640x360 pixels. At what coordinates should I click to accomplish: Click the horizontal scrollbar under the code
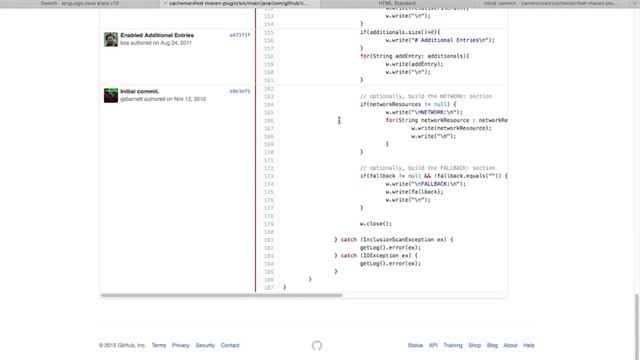tap(222, 295)
